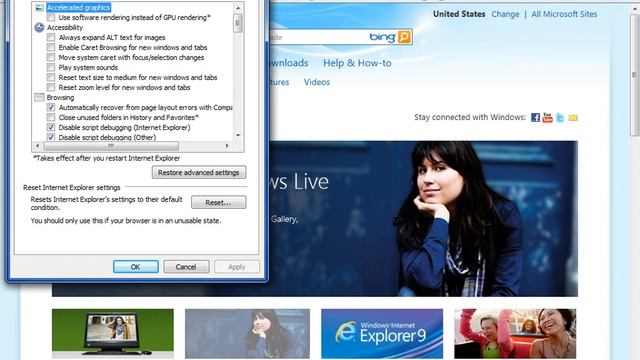The width and height of the screenshot is (640, 360).
Task: Click the settings list scroll left arrow
Action: (38, 146)
